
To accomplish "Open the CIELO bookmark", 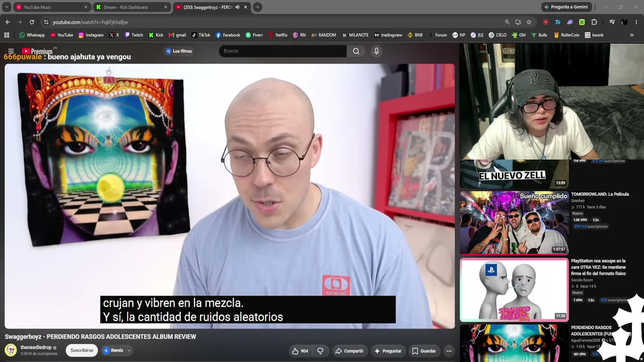I will (498, 35).
